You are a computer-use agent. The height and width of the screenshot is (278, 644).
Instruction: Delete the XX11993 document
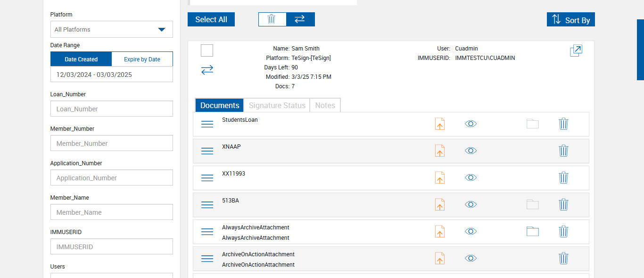(x=563, y=178)
